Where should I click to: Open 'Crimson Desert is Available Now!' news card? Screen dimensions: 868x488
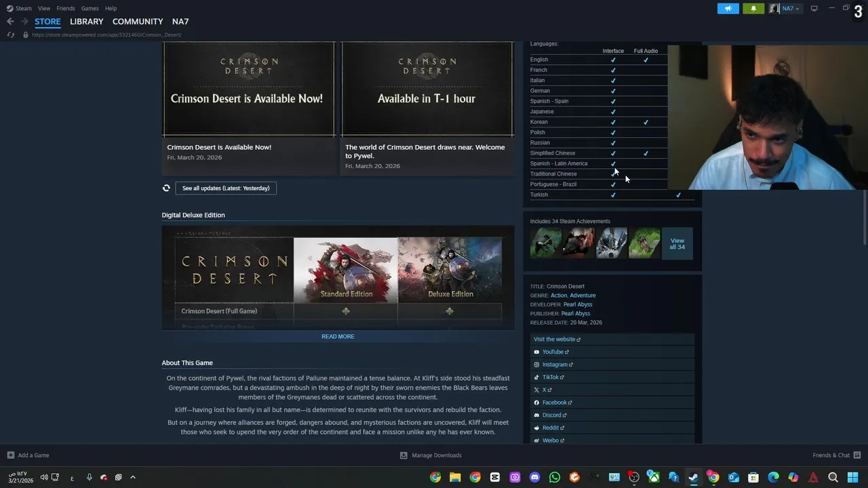[249, 108]
